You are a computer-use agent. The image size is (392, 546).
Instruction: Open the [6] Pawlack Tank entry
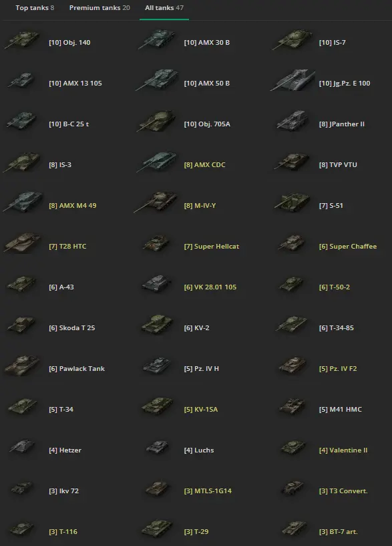tap(77, 368)
